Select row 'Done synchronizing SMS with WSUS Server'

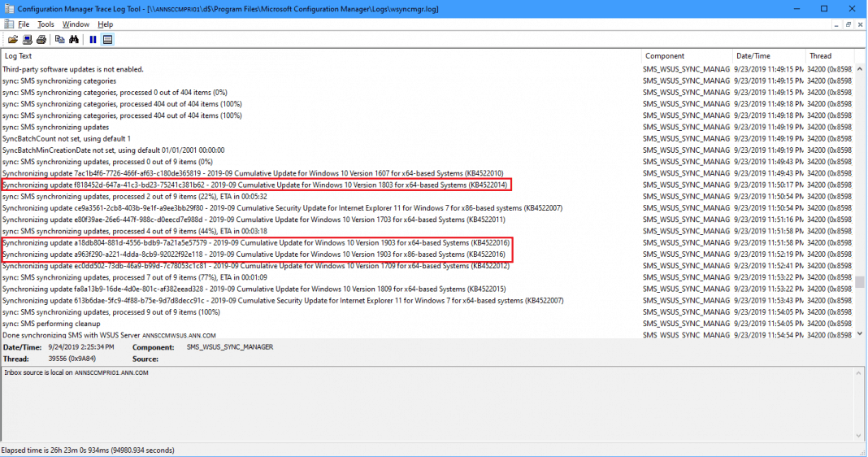427,334
